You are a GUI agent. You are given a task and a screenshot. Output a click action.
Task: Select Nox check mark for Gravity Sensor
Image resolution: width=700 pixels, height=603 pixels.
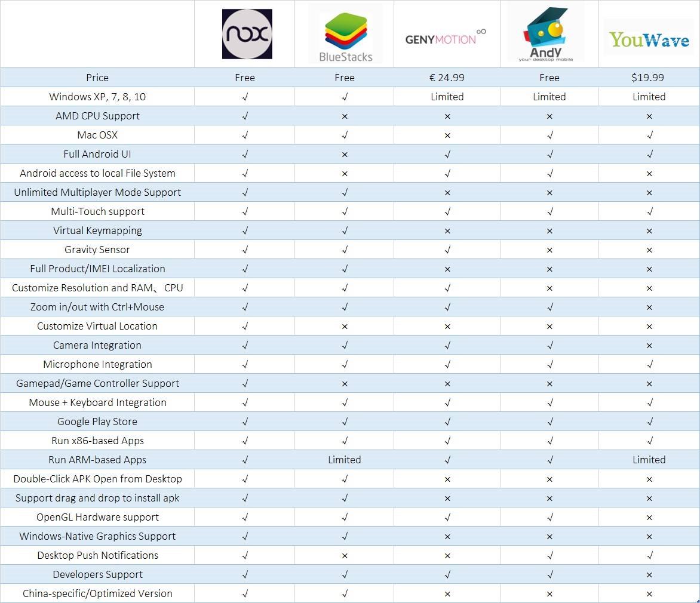(x=245, y=250)
